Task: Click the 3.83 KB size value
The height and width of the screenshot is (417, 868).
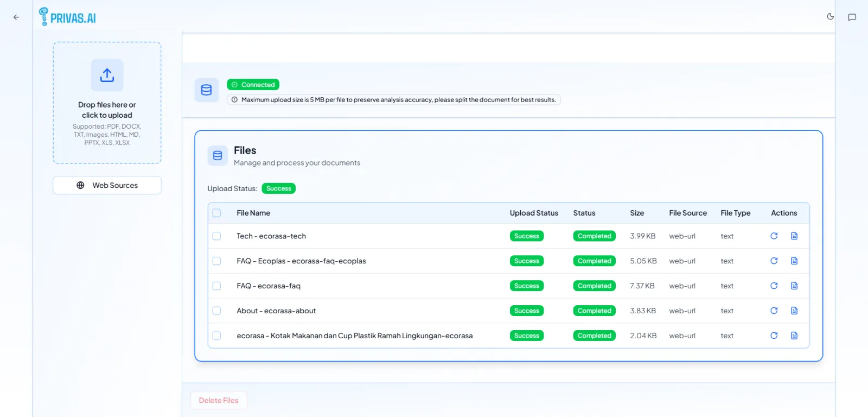Action: (643, 311)
